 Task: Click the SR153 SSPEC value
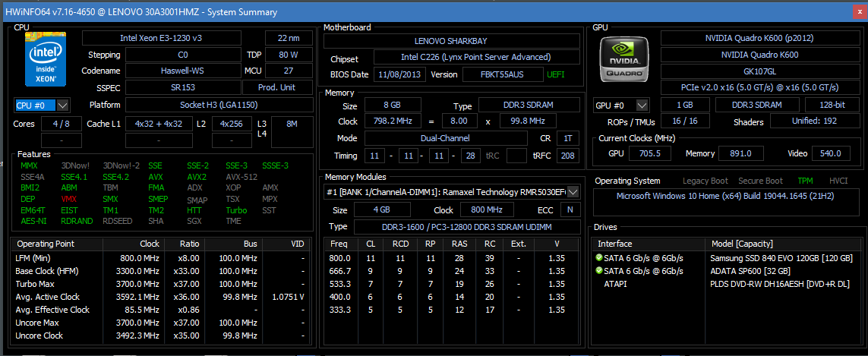[x=183, y=87]
